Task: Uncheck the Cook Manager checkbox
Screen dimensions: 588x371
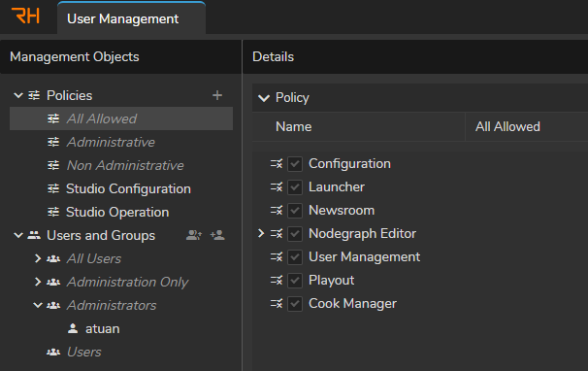Action: [295, 304]
